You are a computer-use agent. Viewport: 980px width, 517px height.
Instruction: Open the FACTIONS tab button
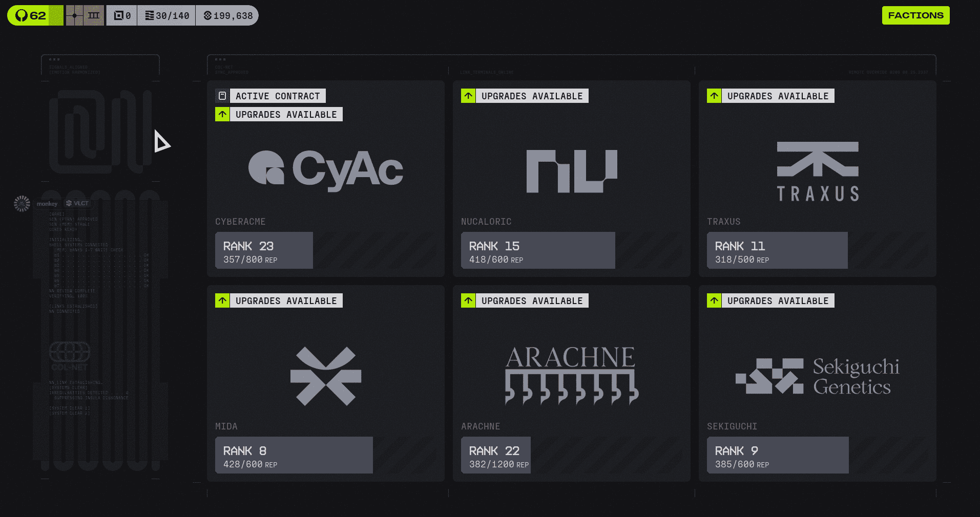click(915, 15)
